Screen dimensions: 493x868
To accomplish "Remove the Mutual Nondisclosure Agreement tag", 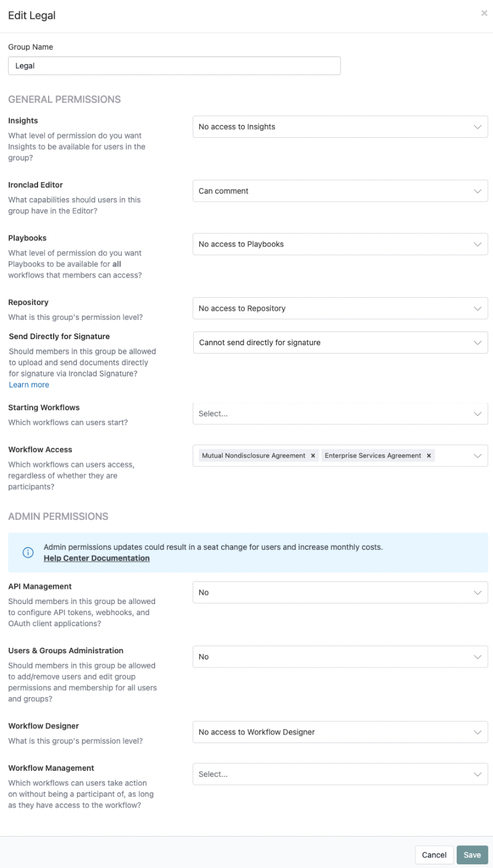I will coord(313,456).
